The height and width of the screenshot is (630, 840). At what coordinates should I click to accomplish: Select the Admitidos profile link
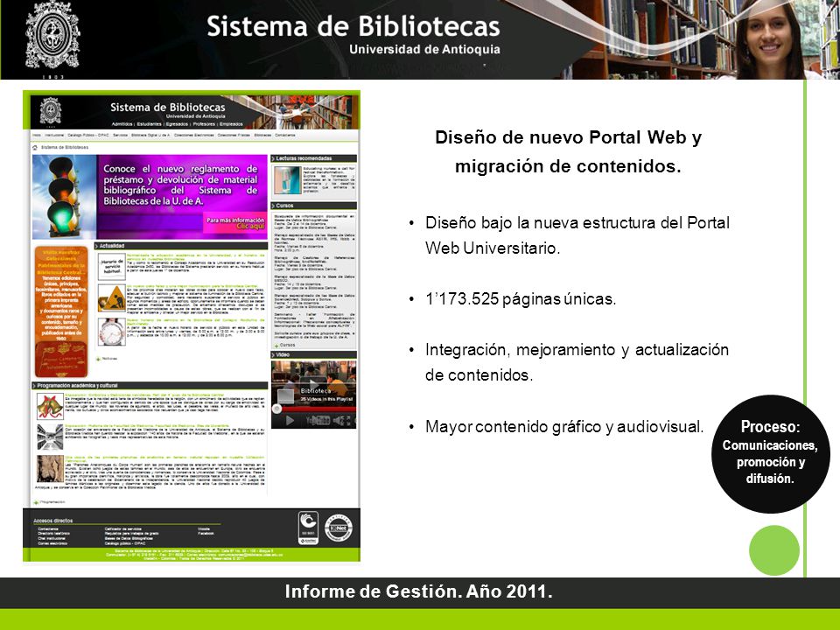pos(122,123)
